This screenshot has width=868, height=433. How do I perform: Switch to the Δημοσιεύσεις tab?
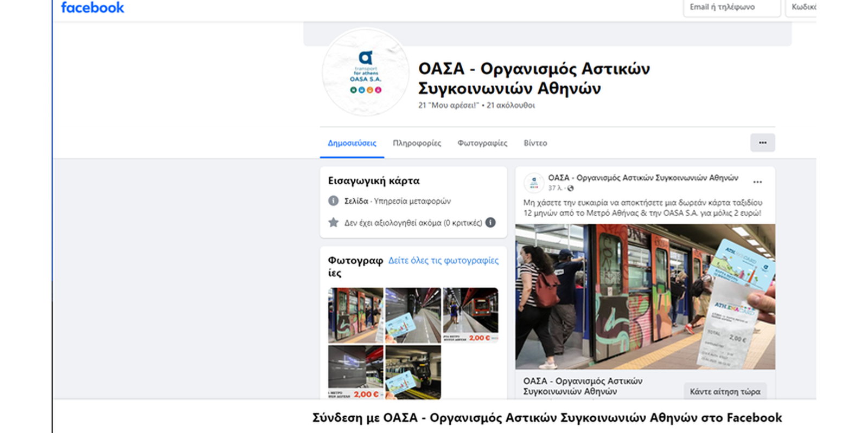click(x=352, y=143)
